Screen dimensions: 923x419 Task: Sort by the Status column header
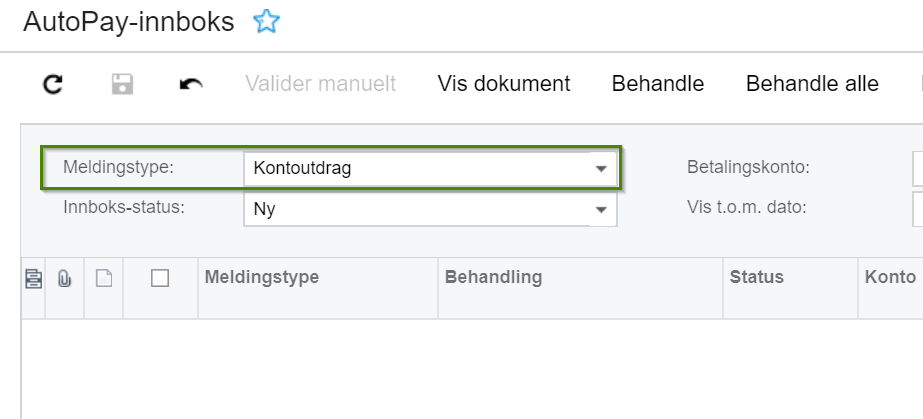click(x=757, y=278)
